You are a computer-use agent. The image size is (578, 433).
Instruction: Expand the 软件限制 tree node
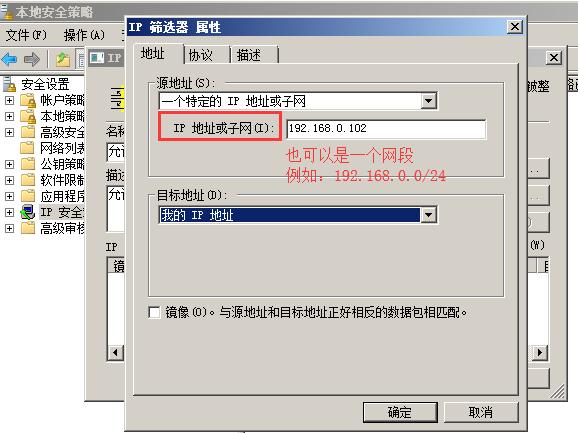(x=10, y=180)
